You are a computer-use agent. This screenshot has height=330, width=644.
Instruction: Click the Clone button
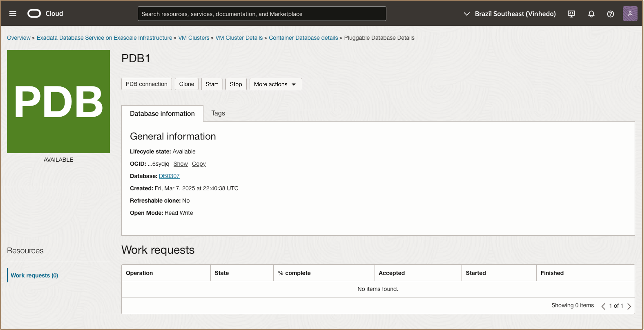(x=186, y=84)
